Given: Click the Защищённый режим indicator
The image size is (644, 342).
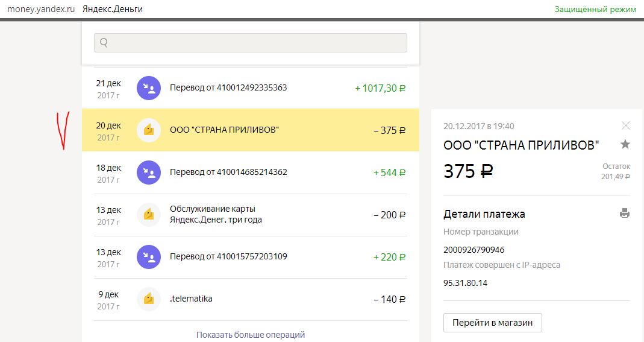Looking at the screenshot, I should [595, 9].
